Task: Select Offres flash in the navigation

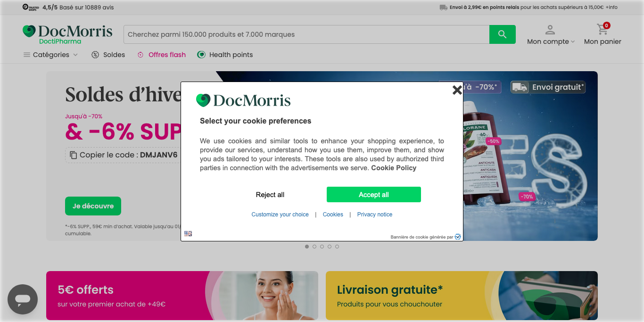Action: [166, 55]
